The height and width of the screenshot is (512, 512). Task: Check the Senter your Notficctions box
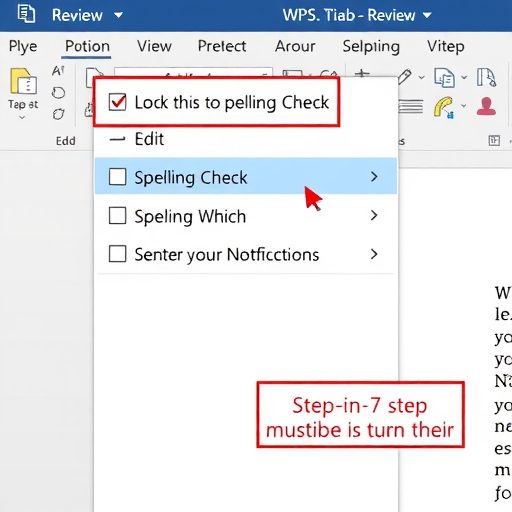(x=117, y=254)
